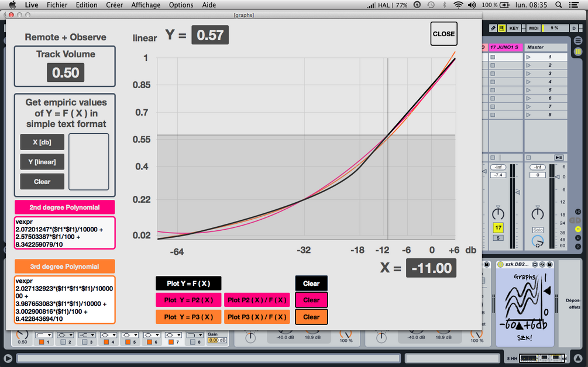Click the X [db] button
This screenshot has width=588, height=367.
click(42, 142)
